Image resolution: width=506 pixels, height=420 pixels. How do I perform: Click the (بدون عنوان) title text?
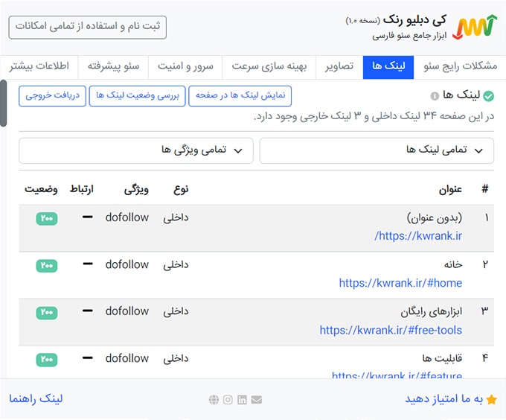[x=435, y=218]
